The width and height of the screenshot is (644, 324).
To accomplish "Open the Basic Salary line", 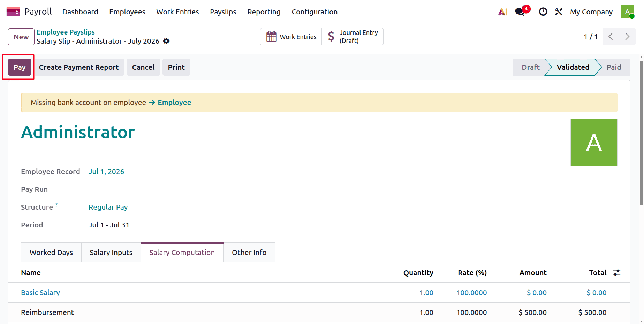I will pyautogui.click(x=40, y=293).
